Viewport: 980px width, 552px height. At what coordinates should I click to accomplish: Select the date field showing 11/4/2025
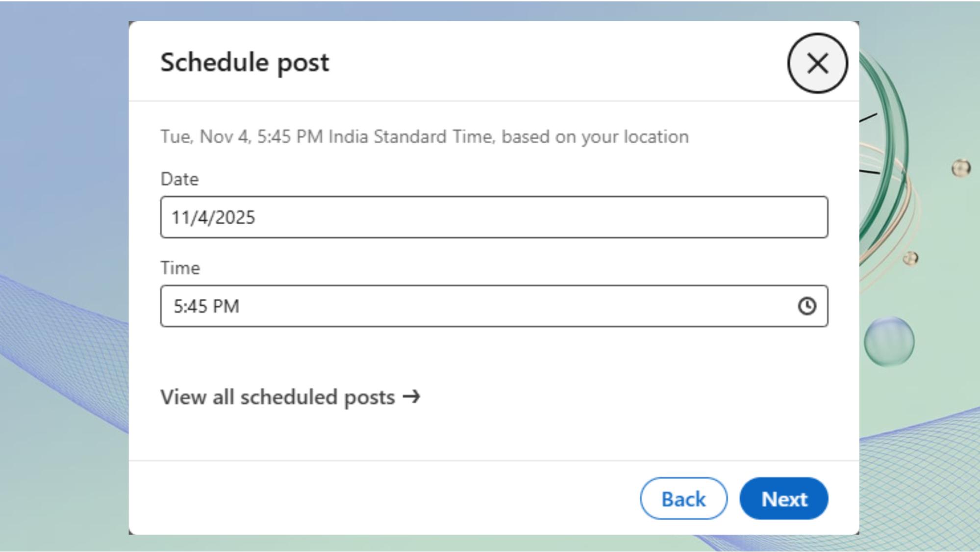point(493,217)
